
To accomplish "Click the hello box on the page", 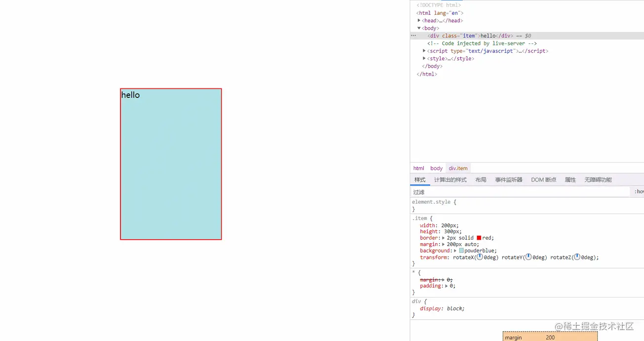I will (171, 164).
